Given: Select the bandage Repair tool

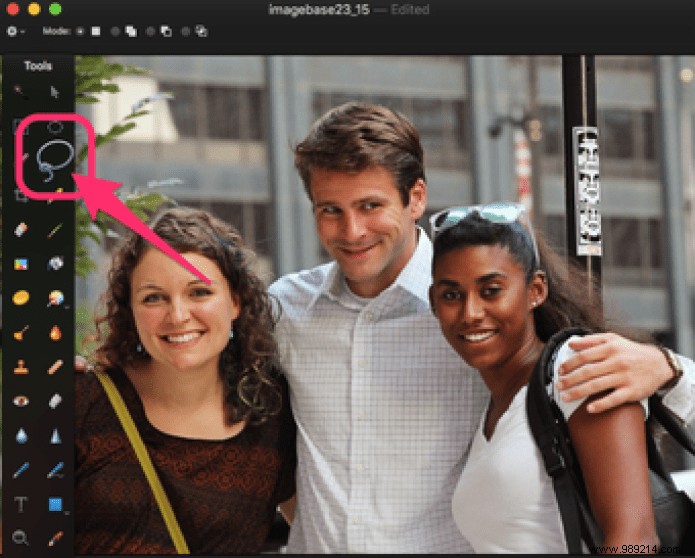Looking at the screenshot, I should 55,367.
